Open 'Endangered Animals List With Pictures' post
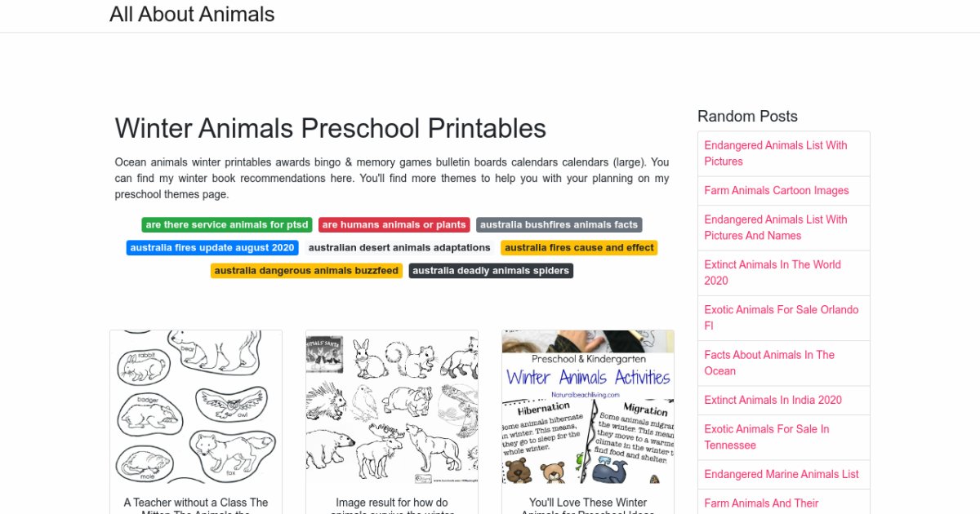The height and width of the screenshot is (514, 980). [776, 153]
